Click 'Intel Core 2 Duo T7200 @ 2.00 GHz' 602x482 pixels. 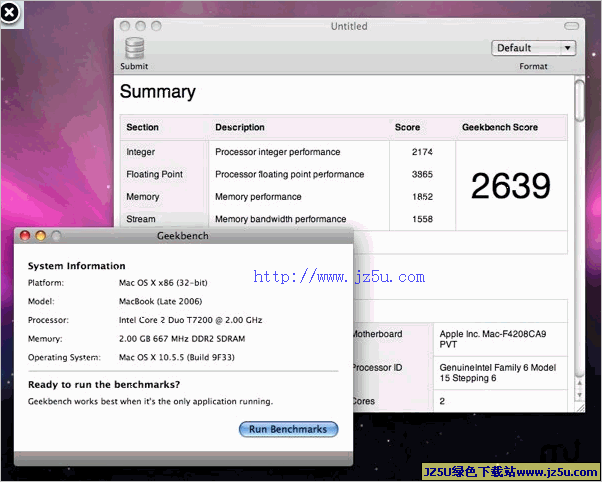(190, 320)
